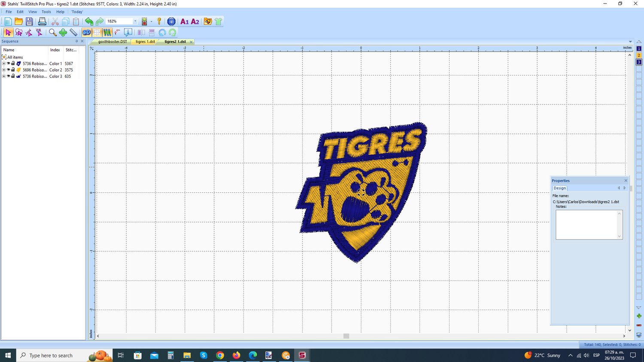Open the File menu

[9, 12]
